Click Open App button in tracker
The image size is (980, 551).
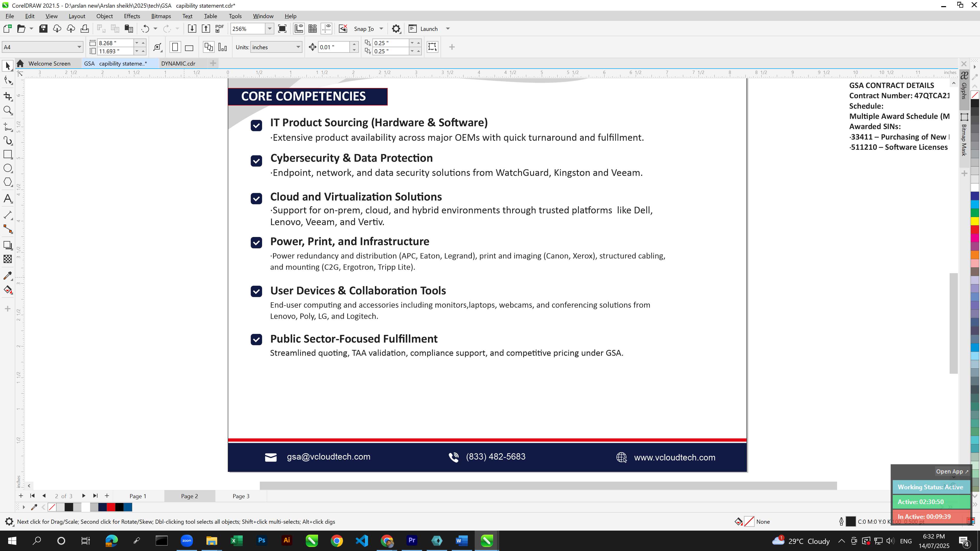[x=952, y=471]
